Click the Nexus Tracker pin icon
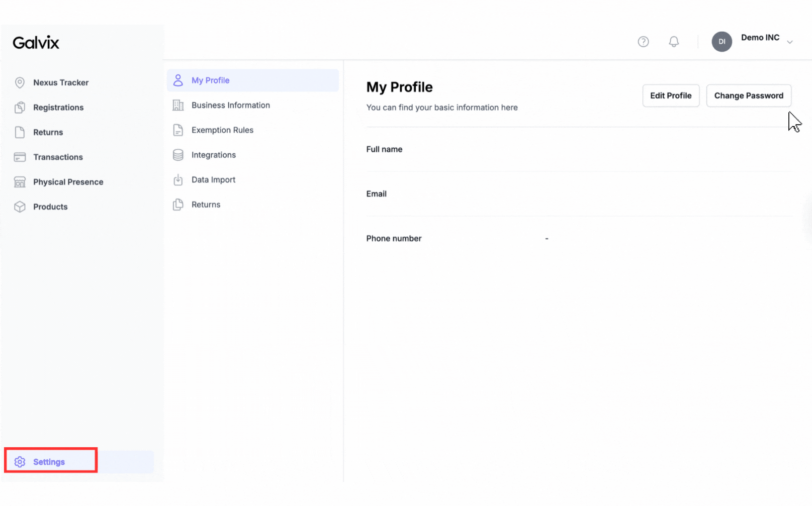 20,82
